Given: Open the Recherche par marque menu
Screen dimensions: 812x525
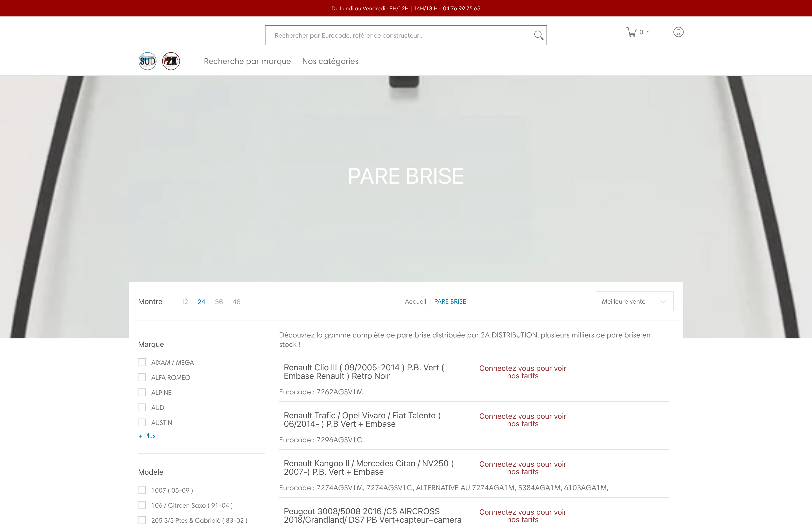Looking at the screenshot, I should coord(247,61).
